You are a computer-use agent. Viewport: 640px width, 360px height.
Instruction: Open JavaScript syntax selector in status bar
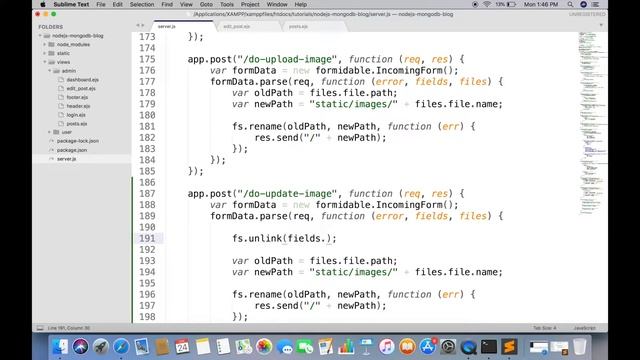[584, 328]
